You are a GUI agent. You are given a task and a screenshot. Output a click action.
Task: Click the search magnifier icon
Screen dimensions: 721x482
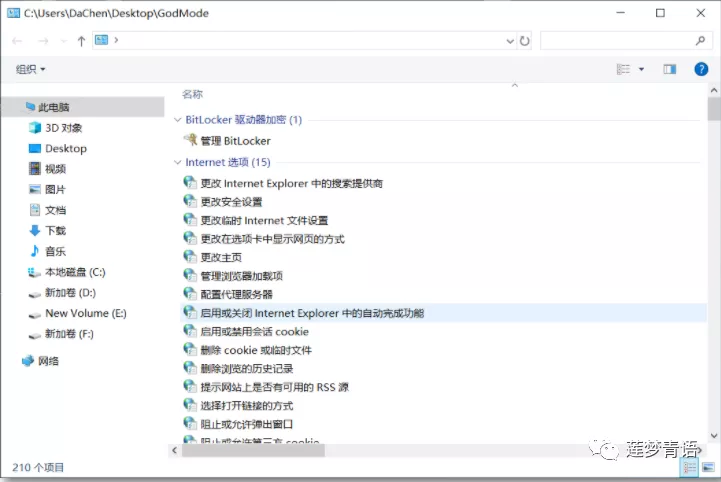click(x=700, y=40)
